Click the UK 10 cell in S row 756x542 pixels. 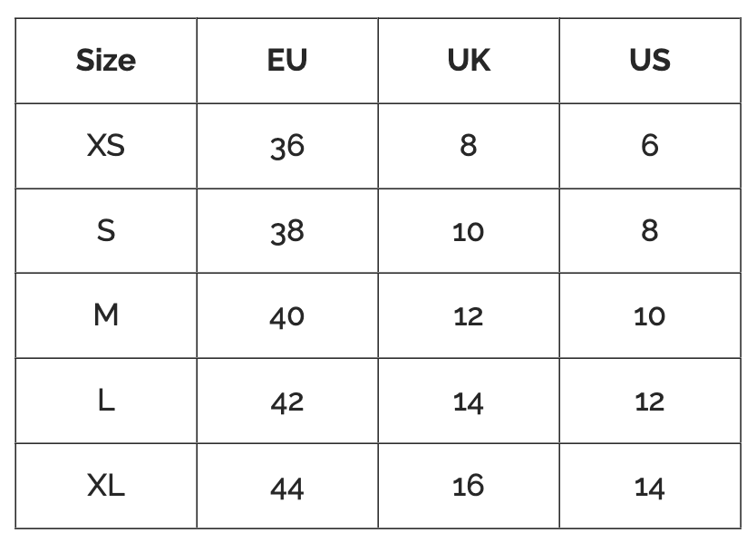coord(469,230)
